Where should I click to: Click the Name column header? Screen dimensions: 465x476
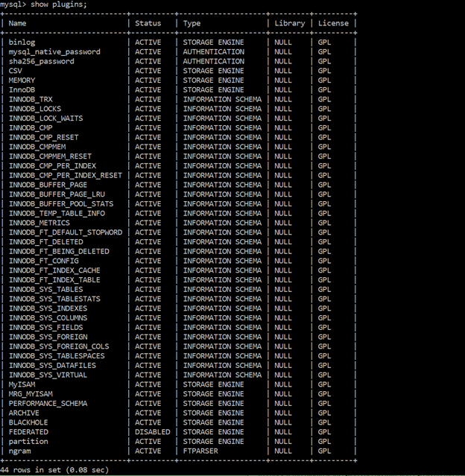coord(18,23)
